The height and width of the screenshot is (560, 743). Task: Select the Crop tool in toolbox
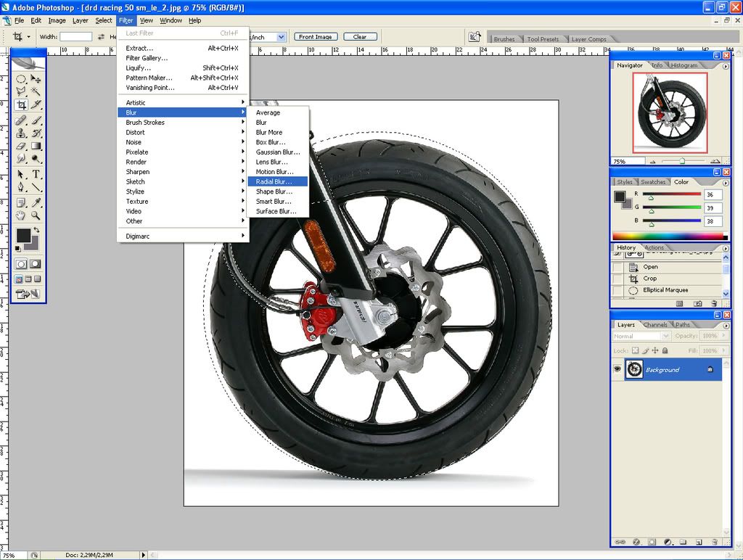(x=21, y=104)
